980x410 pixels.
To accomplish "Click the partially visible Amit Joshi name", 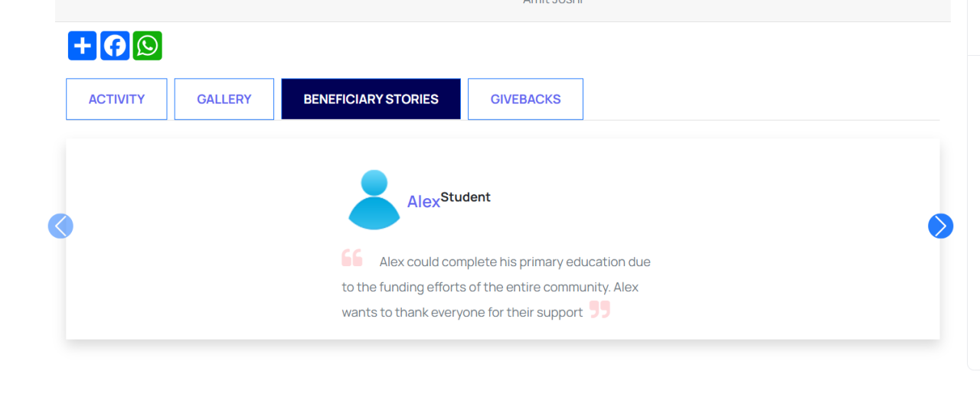I will [553, 2].
